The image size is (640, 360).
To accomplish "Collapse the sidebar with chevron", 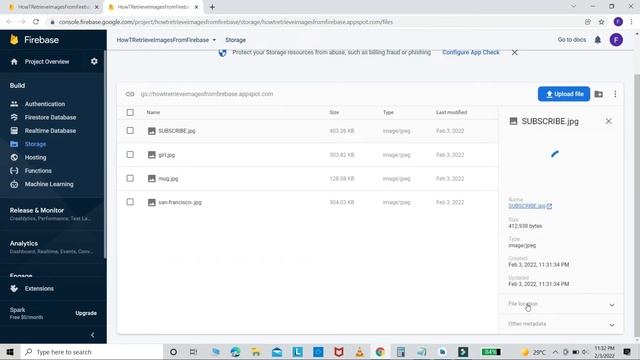I will 93,335.
